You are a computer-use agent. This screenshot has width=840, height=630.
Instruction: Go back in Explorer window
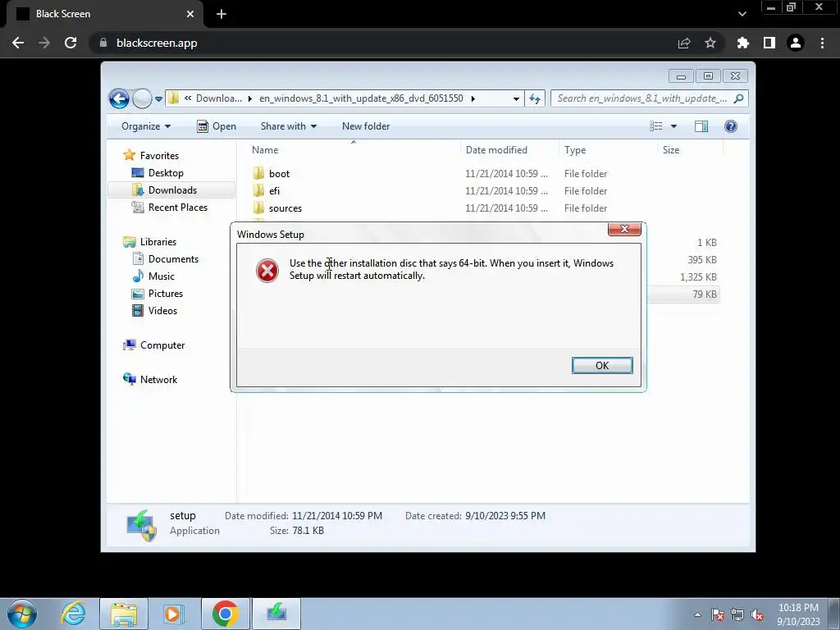pyautogui.click(x=119, y=98)
